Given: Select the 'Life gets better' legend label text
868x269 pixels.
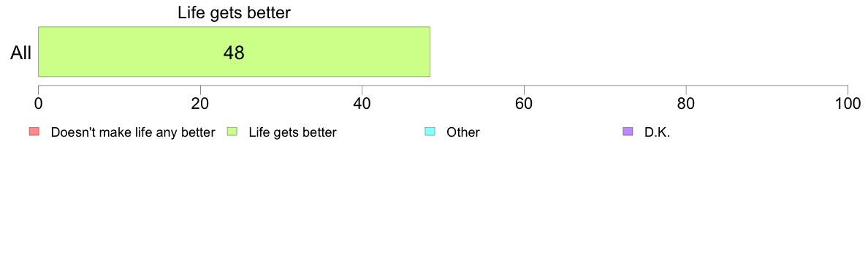Looking at the screenshot, I should pyautogui.click(x=292, y=132).
